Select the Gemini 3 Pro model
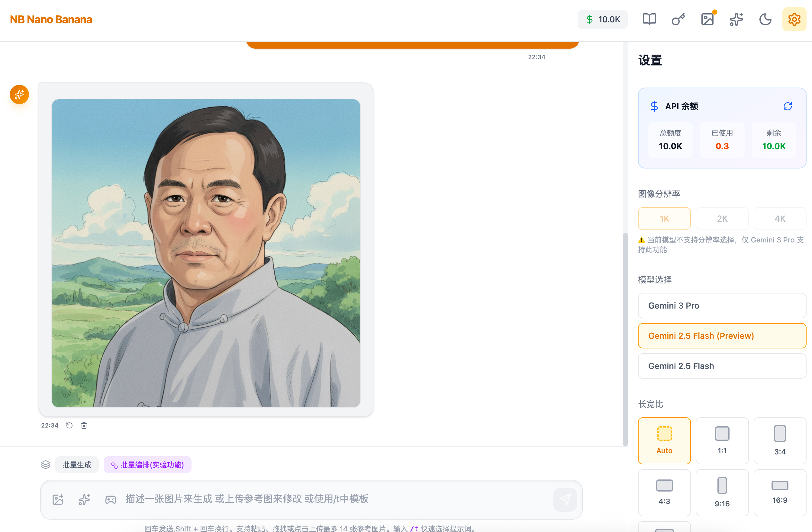812x532 pixels. [x=722, y=306]
